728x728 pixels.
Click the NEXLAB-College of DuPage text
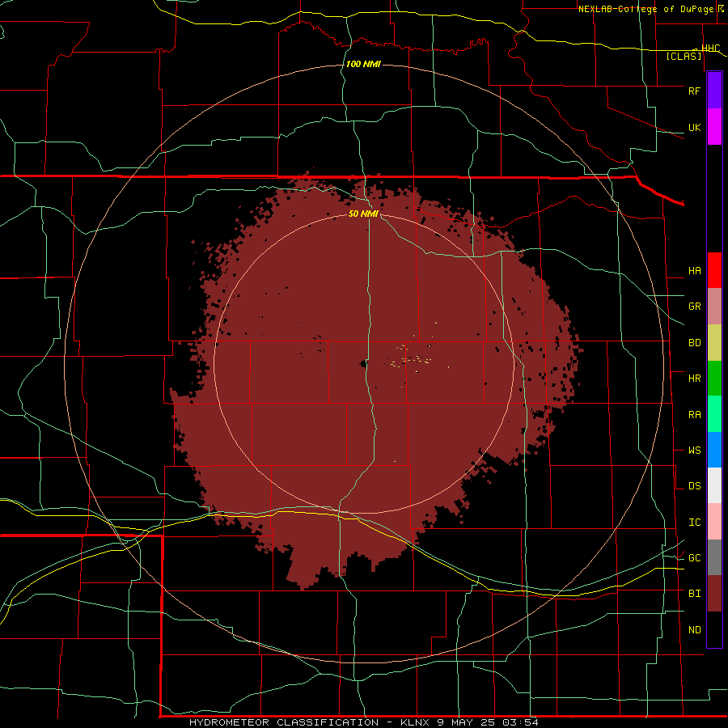coord(647,9)
